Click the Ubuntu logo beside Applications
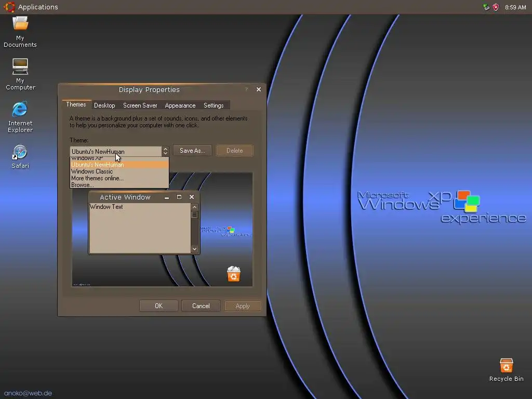Viewport: 532px width, 399px height. point(9,7)
